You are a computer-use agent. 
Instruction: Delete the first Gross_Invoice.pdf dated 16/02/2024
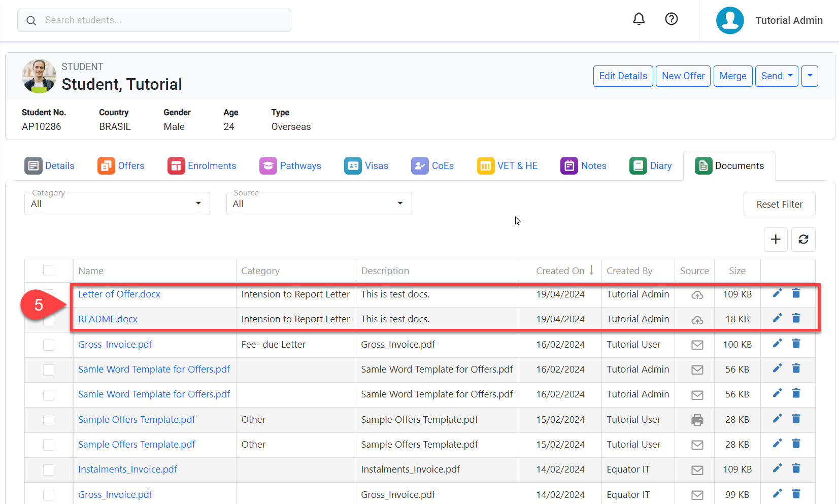tap(796, 344)
